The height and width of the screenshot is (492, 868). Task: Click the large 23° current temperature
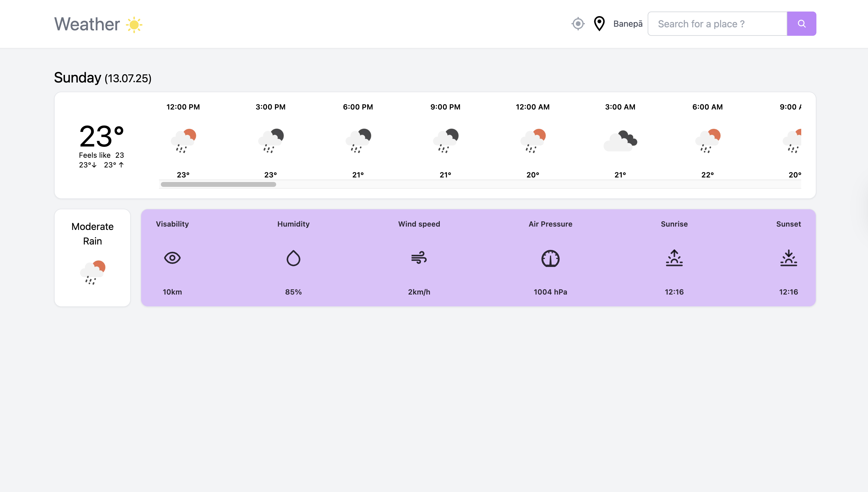(101, 136)
